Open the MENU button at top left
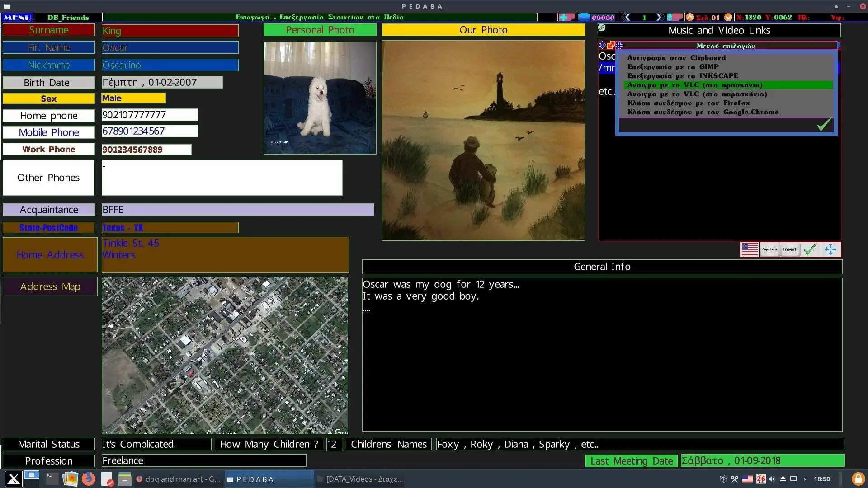The image size is (868, 488). click(17, 17)
